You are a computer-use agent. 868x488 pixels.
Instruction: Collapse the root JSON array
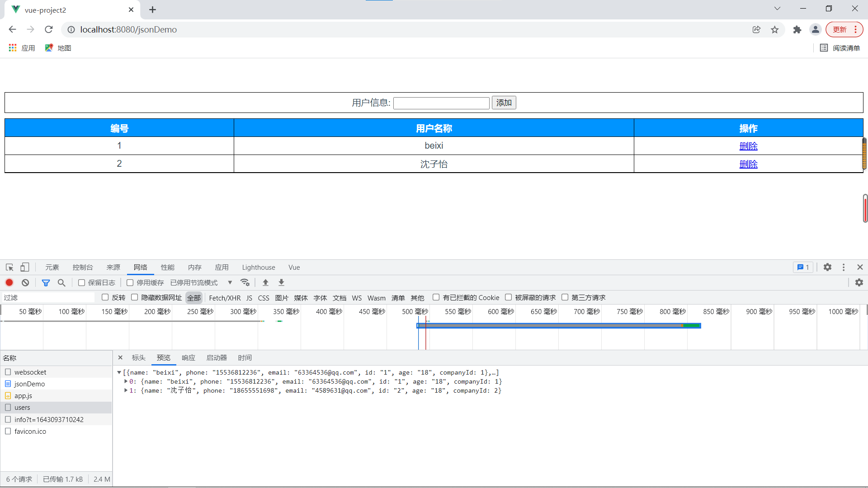119,372
